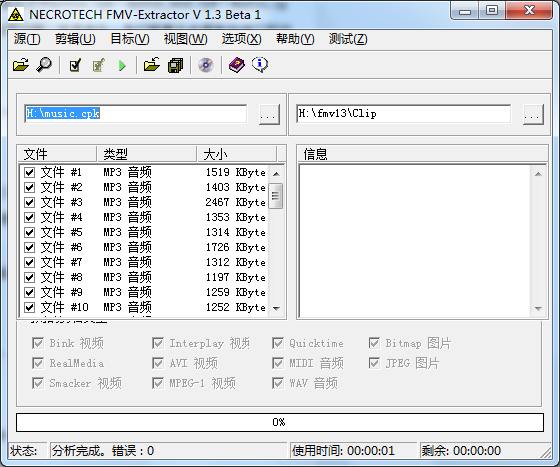The width and height of the screenshot is (560, 467).
Task: Toggle the Smacker 视频 checkbox
Action: click(38, 383)
